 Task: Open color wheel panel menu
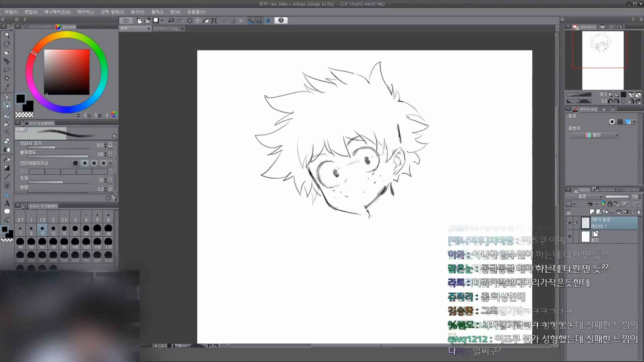click(17, 26)
